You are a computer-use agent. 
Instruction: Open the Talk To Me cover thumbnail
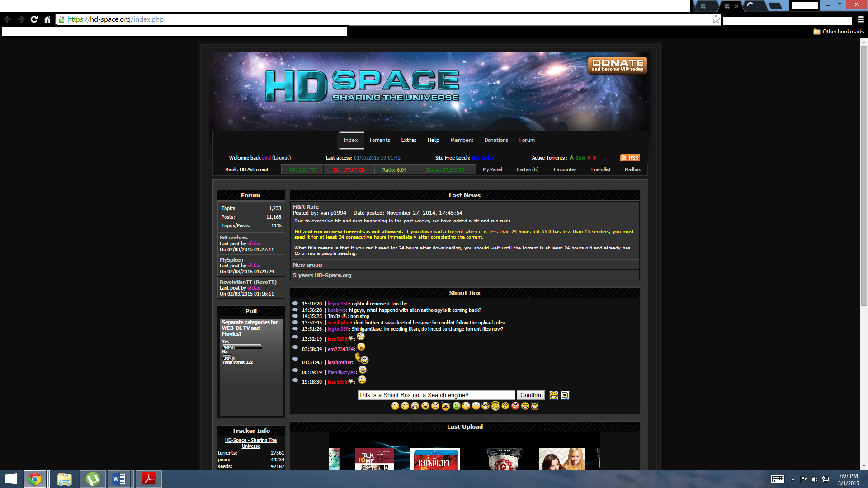(x=374, y=459)
